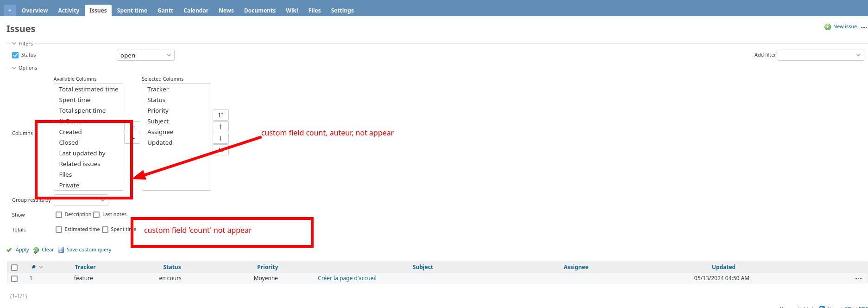Click the sort arrow beside # header

coord(41,267)
